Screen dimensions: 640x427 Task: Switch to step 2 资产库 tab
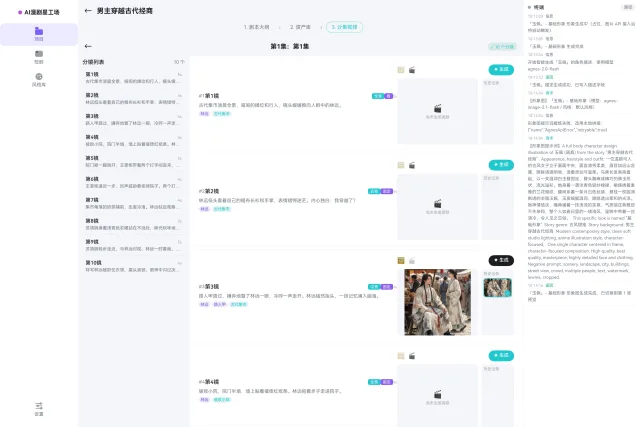300,27
